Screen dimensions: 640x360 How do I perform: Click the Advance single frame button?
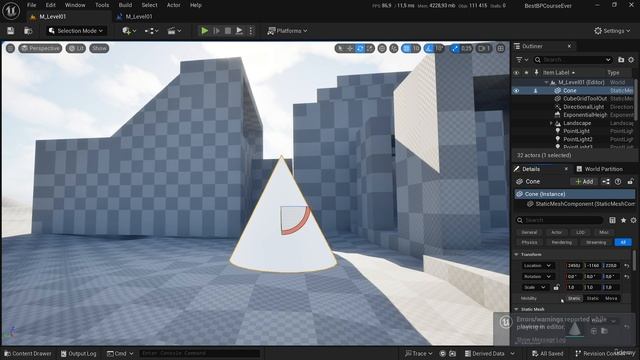pos(216,31)
